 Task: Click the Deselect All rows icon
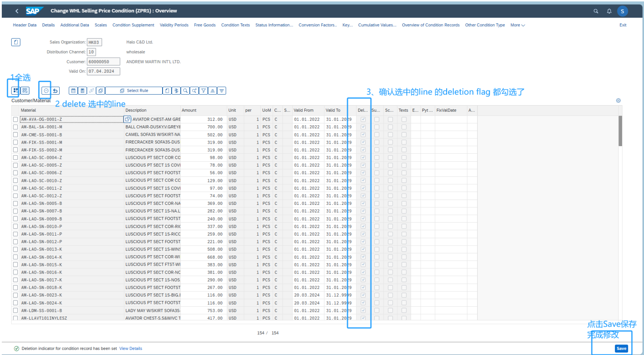[25, 91]
